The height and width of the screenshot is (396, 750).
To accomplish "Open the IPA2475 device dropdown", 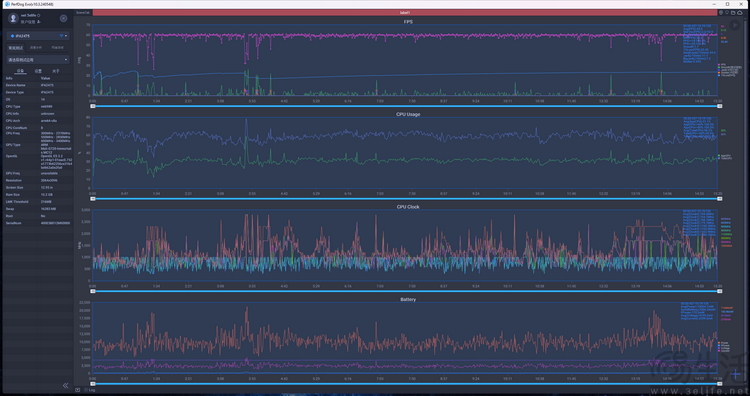I will [x=38, y=36].
